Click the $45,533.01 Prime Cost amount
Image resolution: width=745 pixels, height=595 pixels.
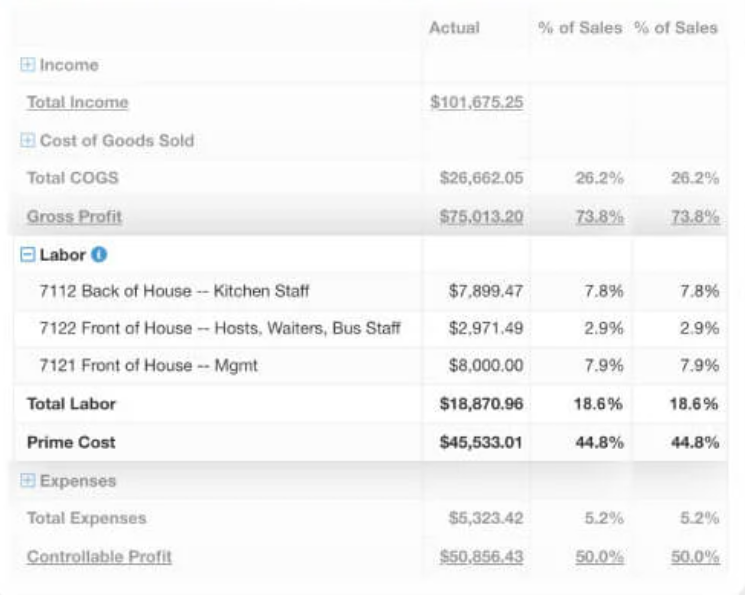point(481,442)
